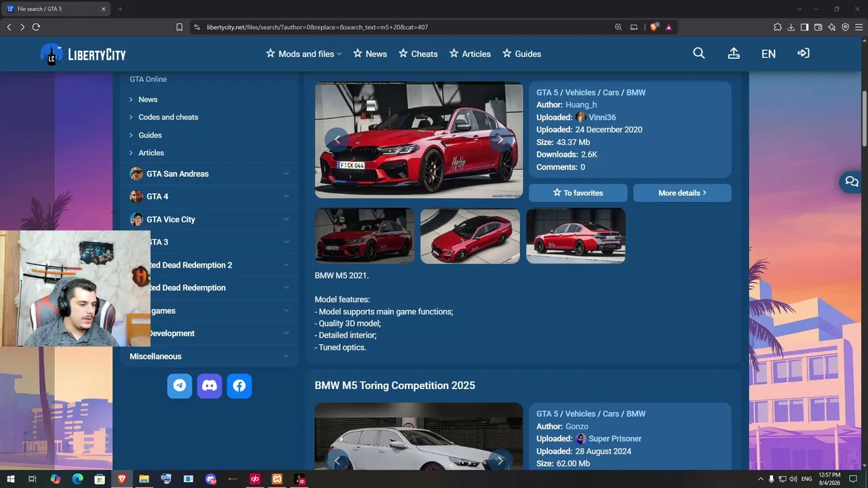
Task: Click the Brave Rewards triangle icon
Action: [x=669, y=27]
